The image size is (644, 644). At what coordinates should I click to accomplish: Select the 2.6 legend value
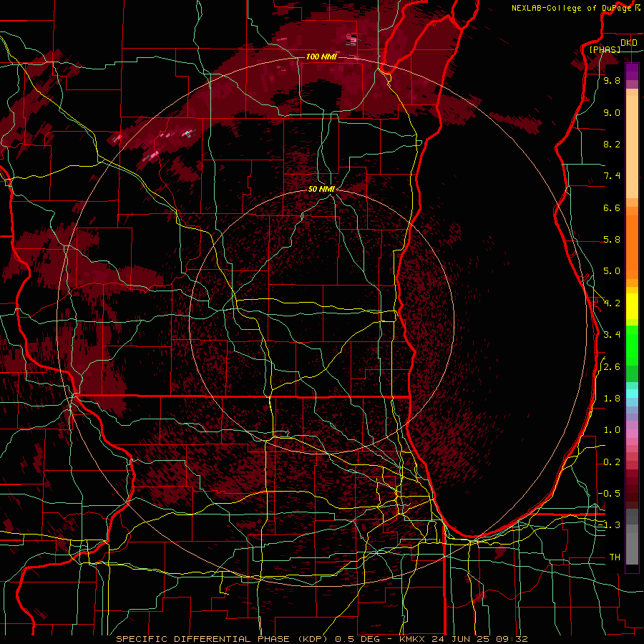[x=612, y=367]
